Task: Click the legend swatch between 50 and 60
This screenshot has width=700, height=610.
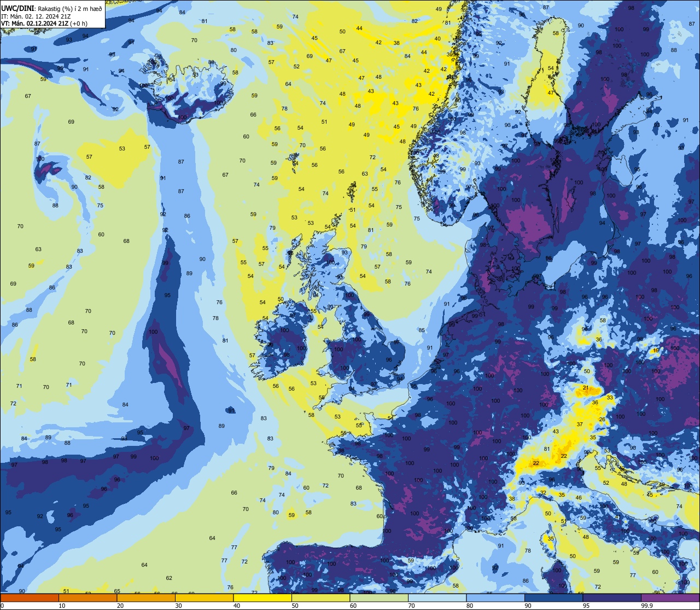Action: pyautogui.click(x=320, y=597)
